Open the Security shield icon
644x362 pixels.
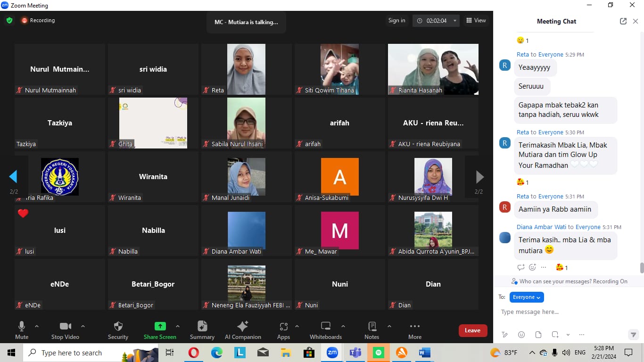coord(118,326)
